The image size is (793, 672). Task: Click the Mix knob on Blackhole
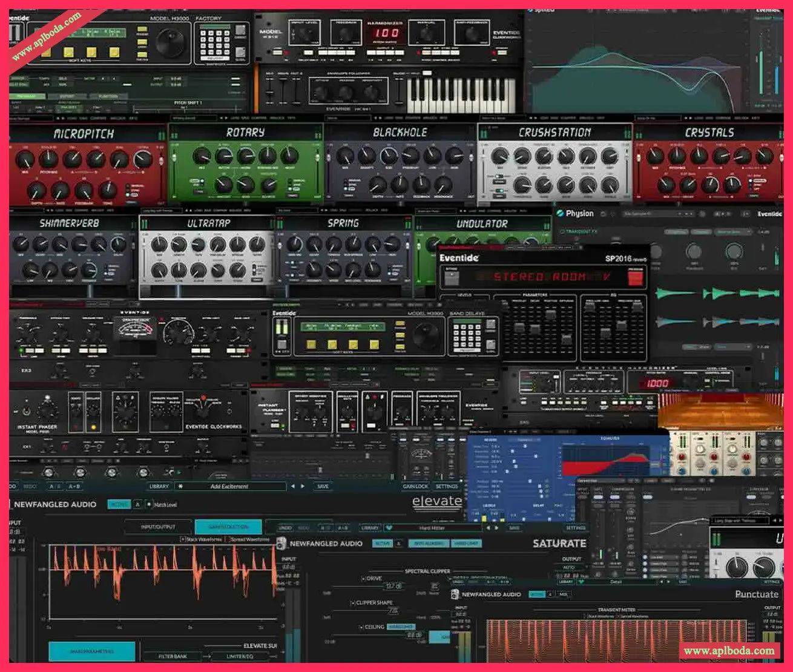(x=346, y=156)
